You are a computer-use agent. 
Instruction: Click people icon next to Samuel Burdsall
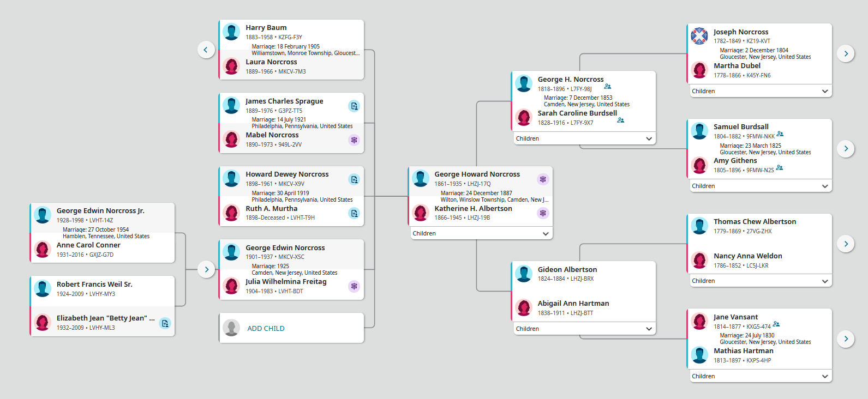tap(780, 134)
